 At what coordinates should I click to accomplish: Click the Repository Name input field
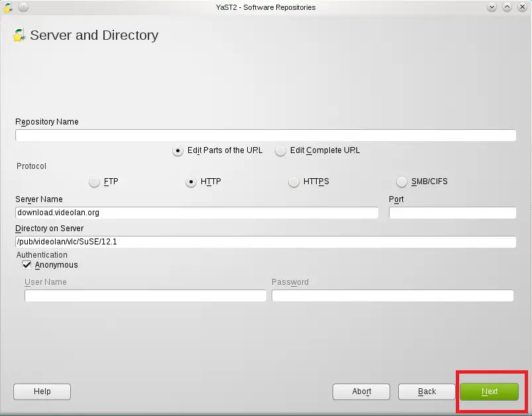[266, 135]
